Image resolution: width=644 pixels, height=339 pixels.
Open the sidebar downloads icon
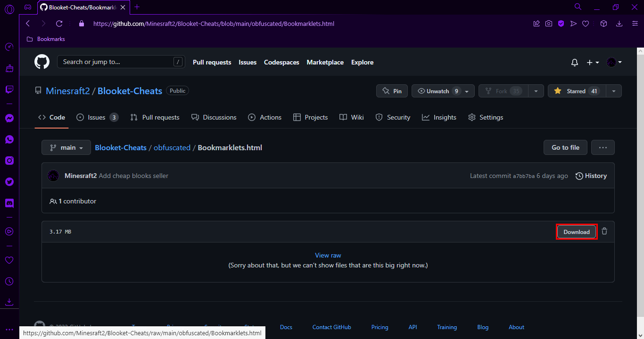click(x=9, y=302)
